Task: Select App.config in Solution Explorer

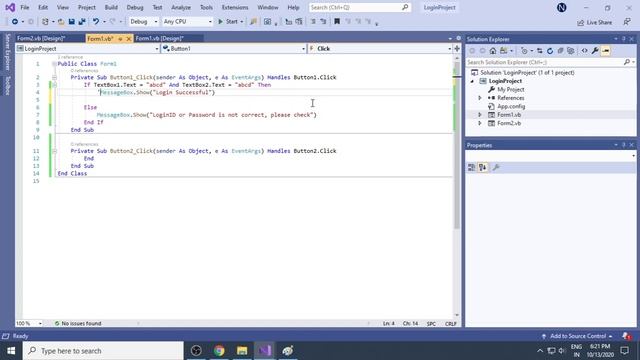Action: pyautogui.click(x=511, y=106)
